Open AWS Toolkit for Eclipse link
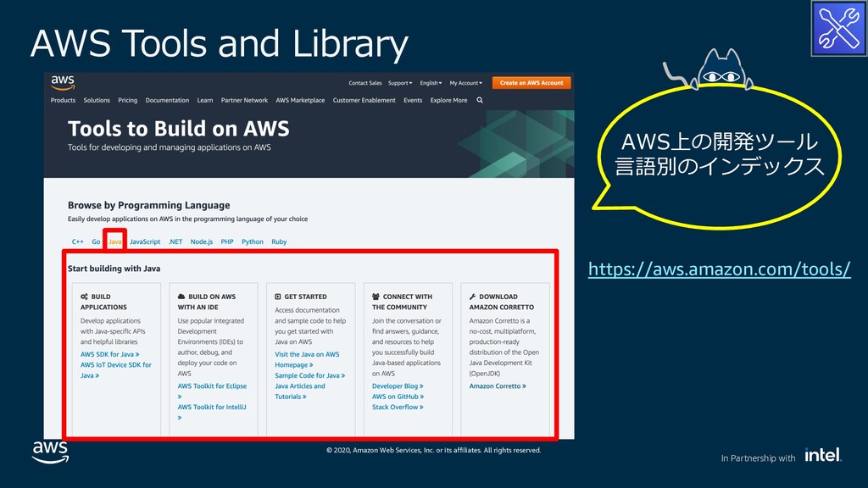 (x=212, y=391)
